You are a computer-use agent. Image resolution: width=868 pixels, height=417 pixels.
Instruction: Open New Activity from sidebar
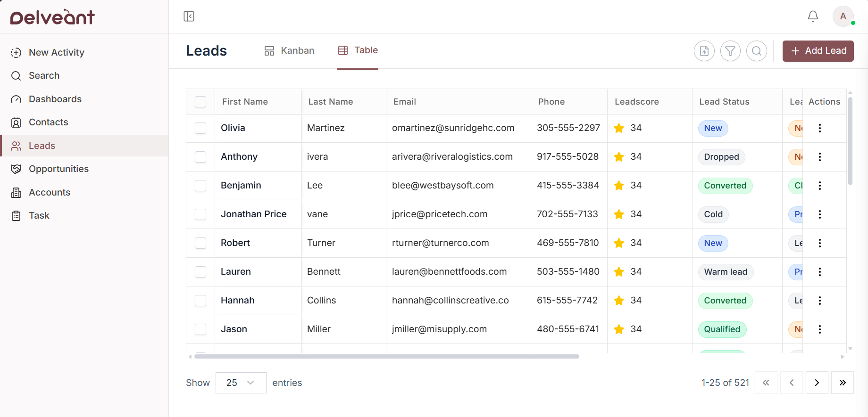[x=56, y=52]
